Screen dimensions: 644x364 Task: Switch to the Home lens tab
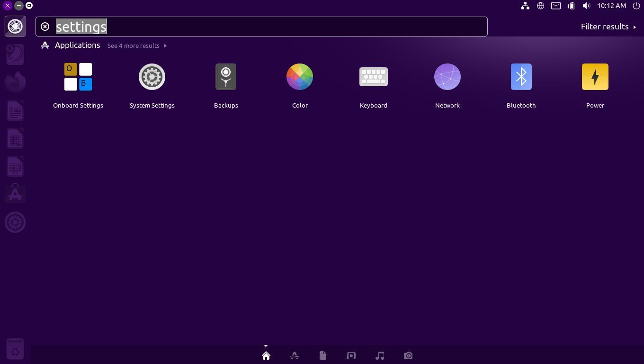coord(266,355)
